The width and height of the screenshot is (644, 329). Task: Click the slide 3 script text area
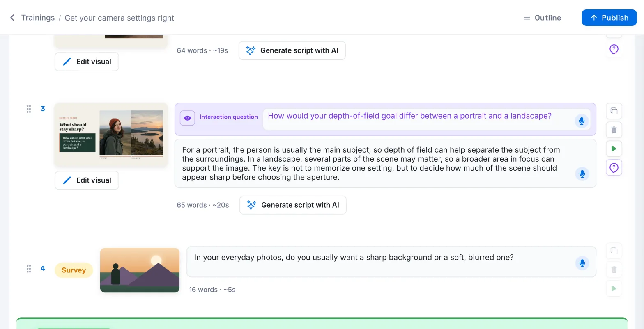click(x=385, y=163)
